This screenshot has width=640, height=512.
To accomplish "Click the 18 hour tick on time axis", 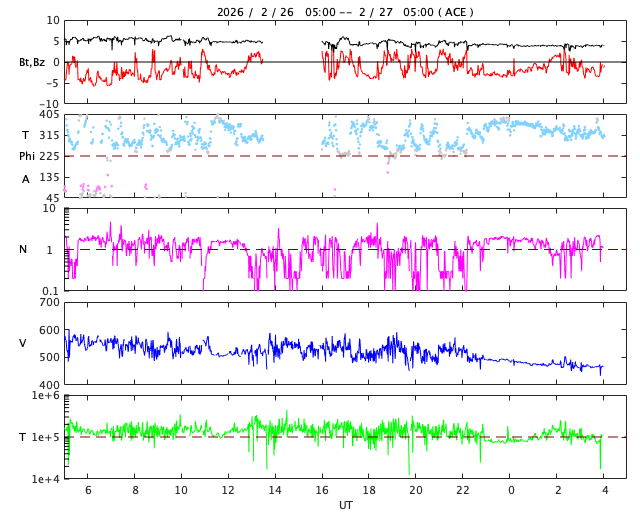I will point(369,491).
